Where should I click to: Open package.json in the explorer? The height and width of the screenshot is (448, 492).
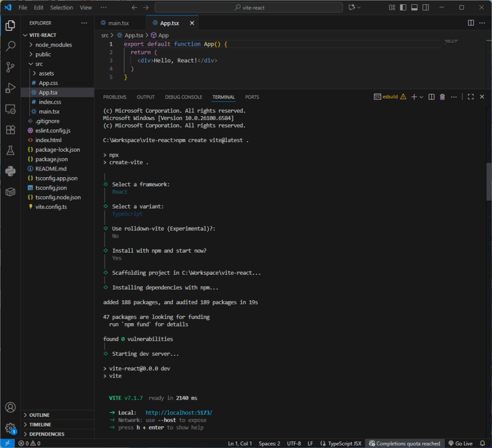[51, 159]
